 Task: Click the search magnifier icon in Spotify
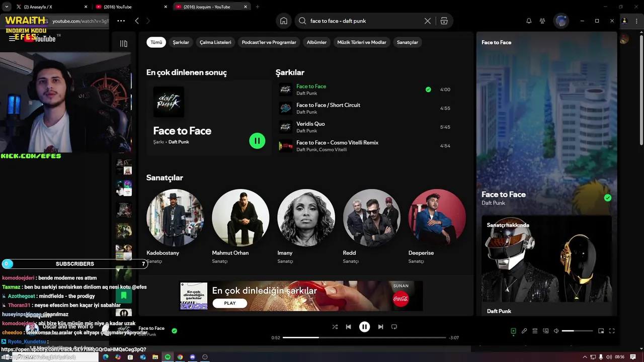click(x=302, y=21)
